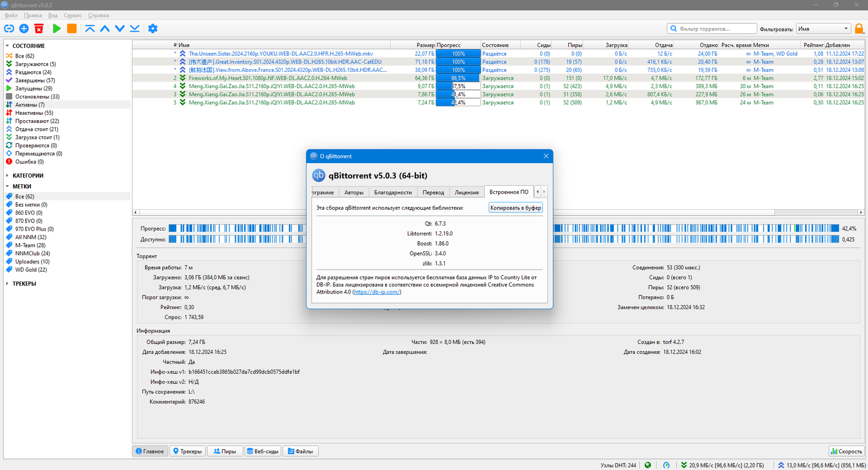Click the add torrent file plus icon
The image size is (868, 470).
pos(24,29)
